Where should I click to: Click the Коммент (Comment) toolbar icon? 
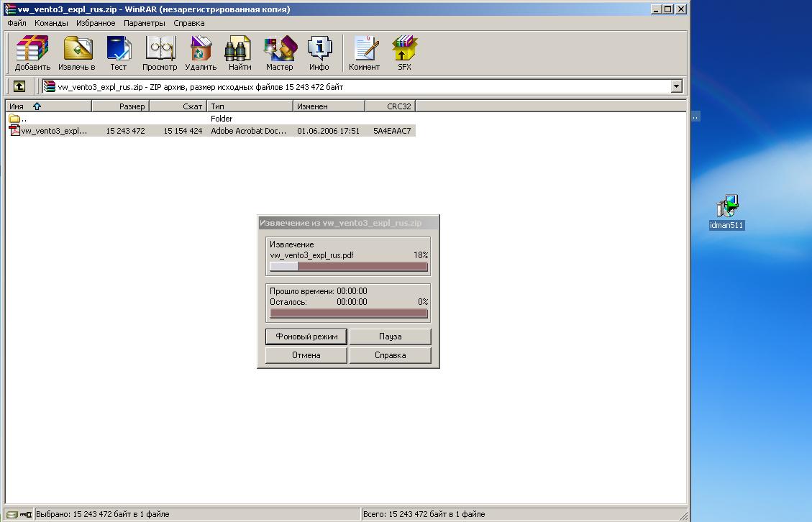click(365, 48)
